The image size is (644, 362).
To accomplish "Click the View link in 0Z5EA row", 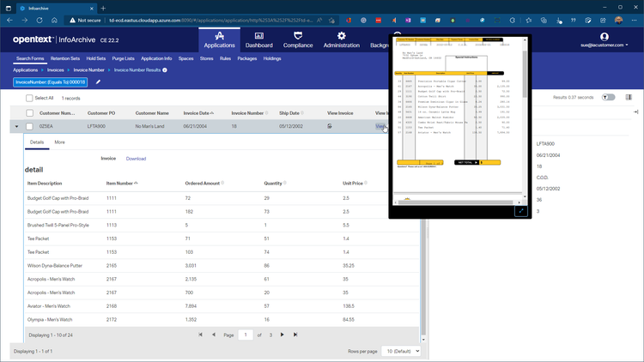I will coord(380,126).
